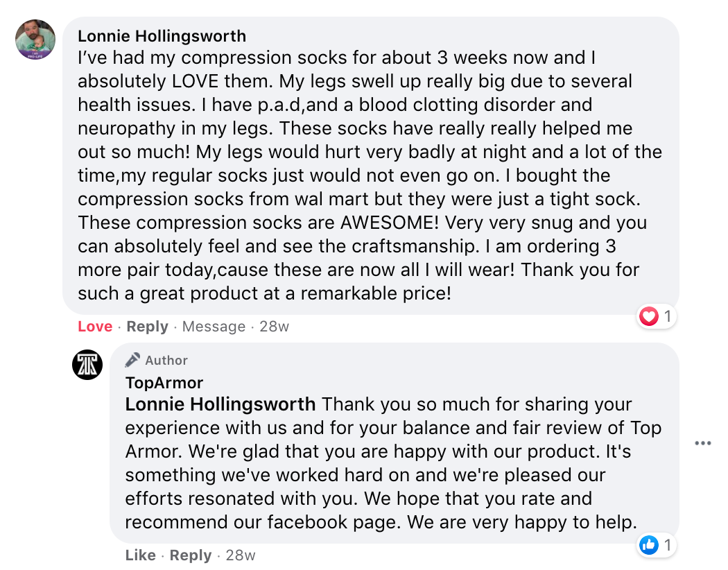Toggle the Love reaction on Lonnie's comment

click(95, 327)
